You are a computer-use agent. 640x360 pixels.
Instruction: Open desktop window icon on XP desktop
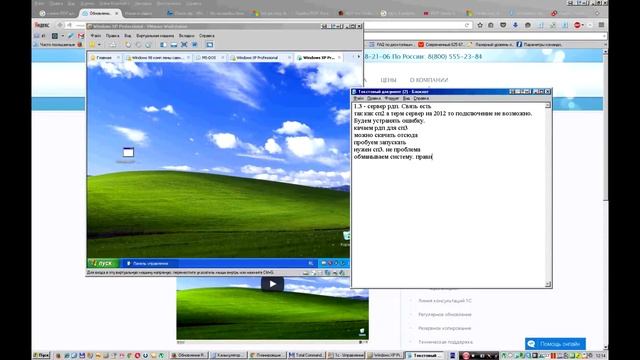coord(128,153)
